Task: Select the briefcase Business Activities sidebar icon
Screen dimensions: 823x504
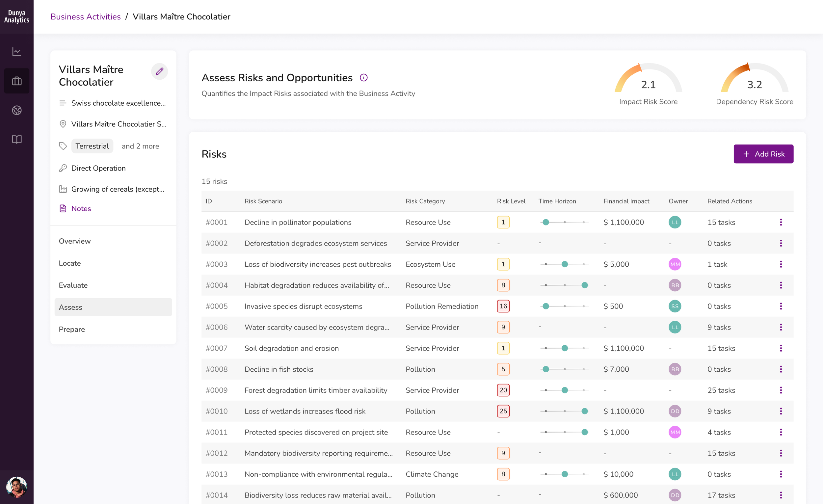Action: point(17,81)
